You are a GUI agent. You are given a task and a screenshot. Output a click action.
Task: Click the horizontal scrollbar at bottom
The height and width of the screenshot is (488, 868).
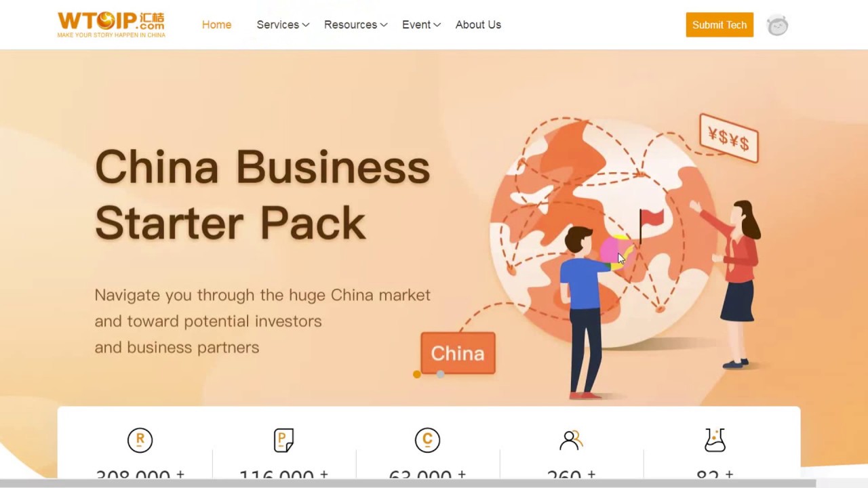click(407, 483)
